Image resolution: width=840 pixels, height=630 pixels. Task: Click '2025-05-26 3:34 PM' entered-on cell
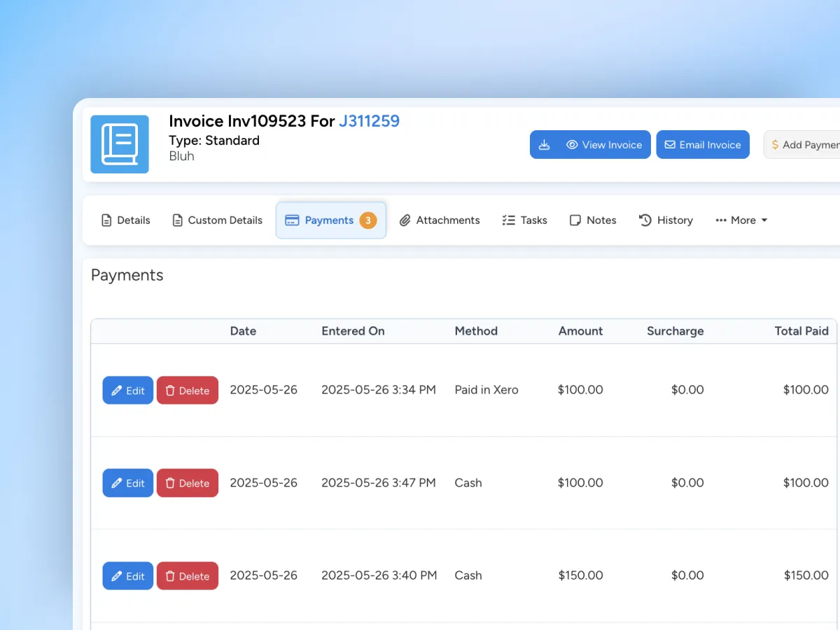[379, 390]
